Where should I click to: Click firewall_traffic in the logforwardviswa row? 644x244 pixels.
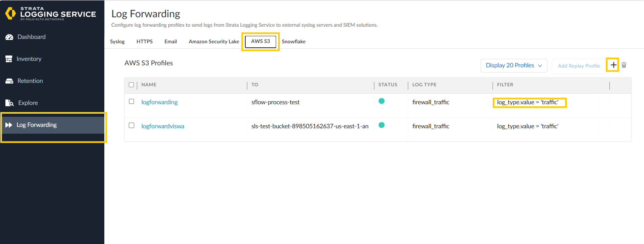[431, 126]
